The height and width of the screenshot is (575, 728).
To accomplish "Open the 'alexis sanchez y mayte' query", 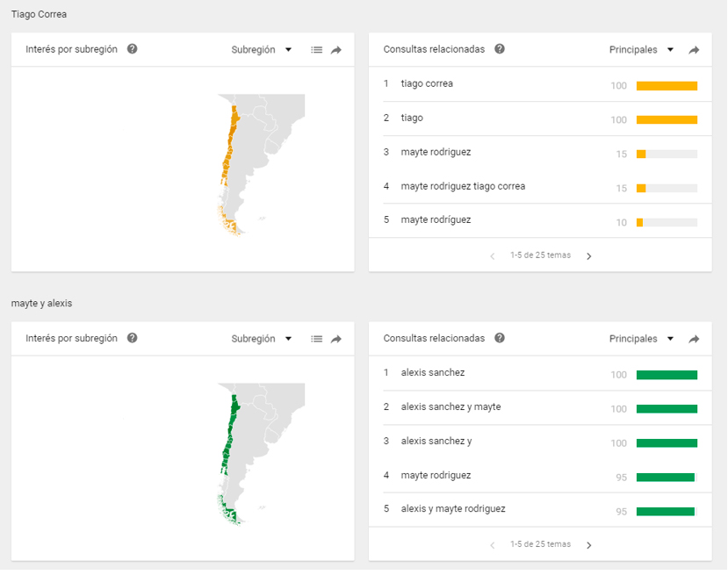I will tap(450, 406).
